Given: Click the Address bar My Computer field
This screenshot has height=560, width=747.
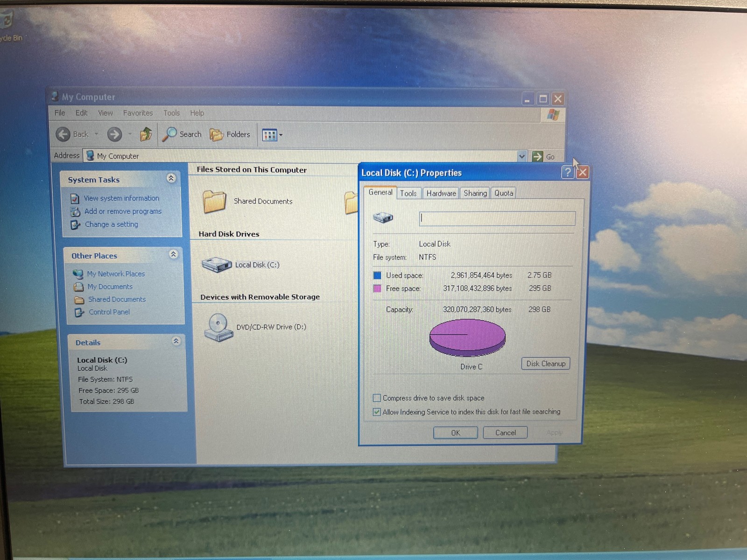Looking at the screenshot, I should 300,156.
